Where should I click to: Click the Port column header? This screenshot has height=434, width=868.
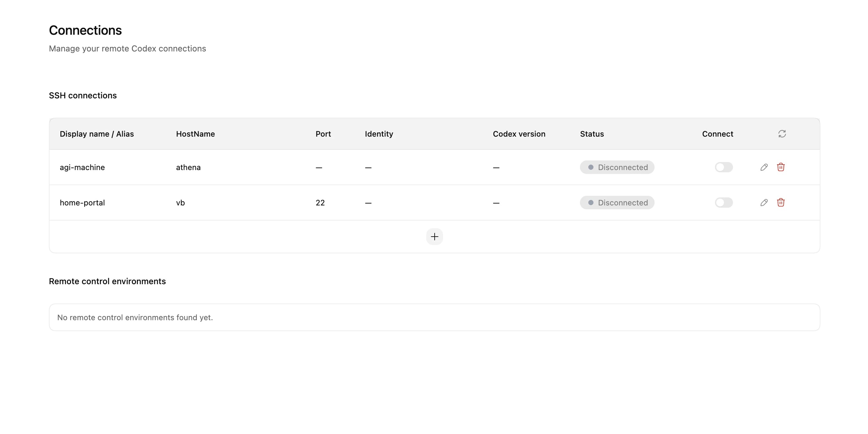(323, 134)
